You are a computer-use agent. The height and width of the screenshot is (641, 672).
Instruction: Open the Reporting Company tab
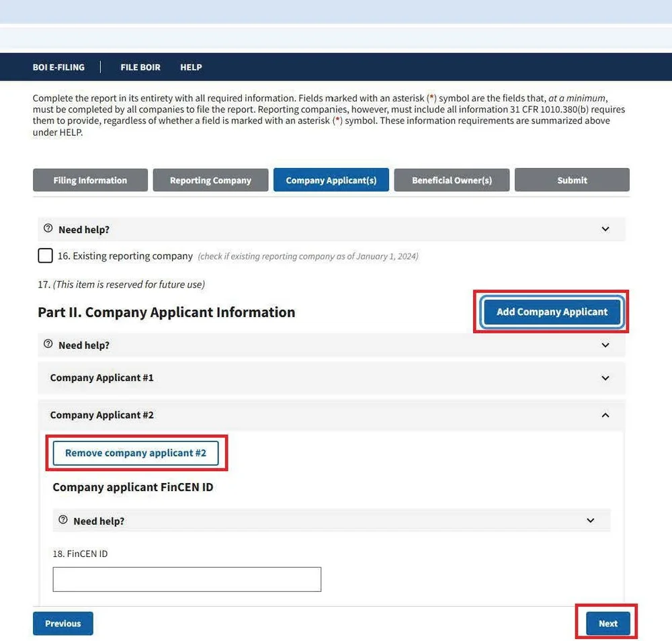[210, 179]
